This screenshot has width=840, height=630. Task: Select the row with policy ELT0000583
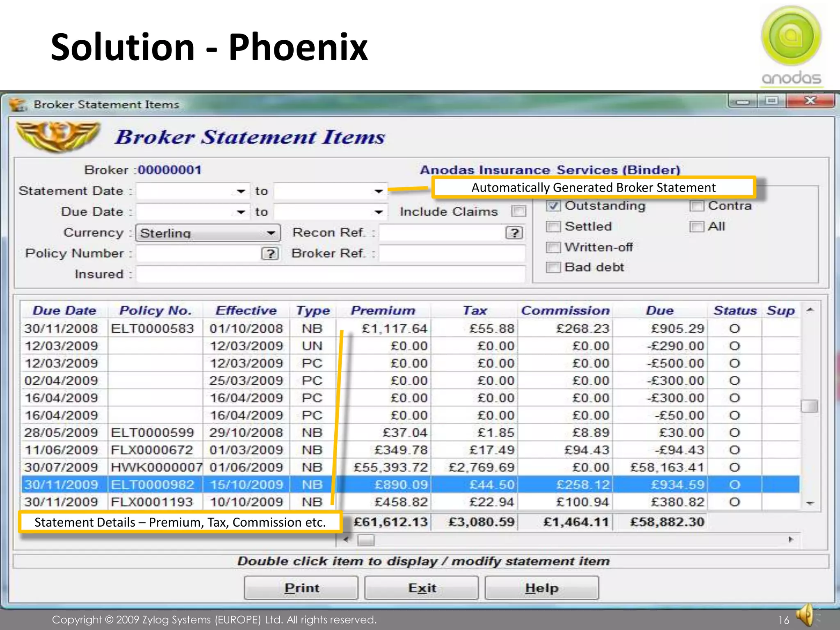point(410,329)
